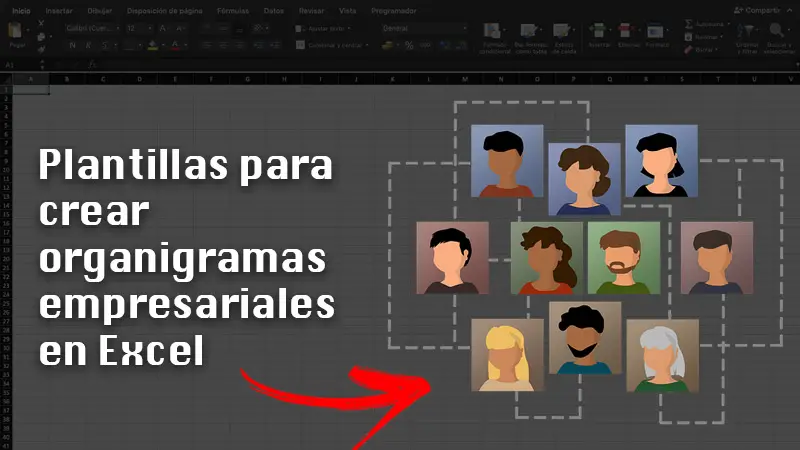
Task: Apply the yellow fill color bucket
Action: (x=153, y=45)
